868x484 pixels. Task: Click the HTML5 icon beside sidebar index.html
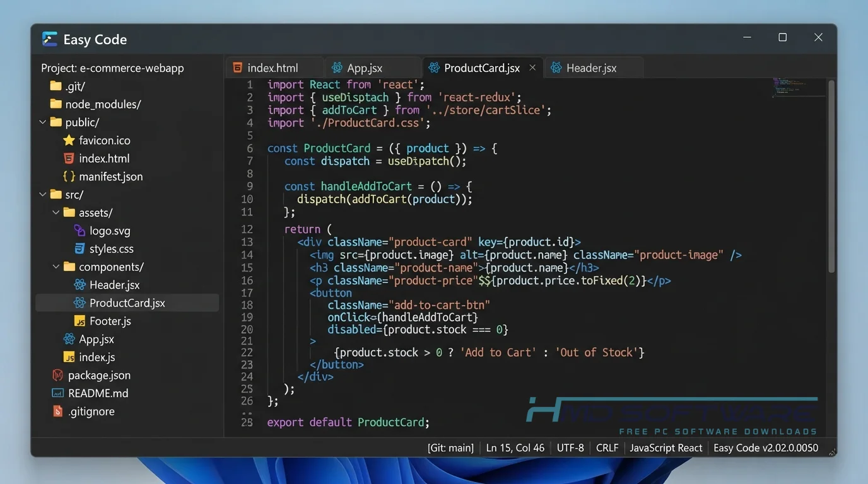pos(69,158)
